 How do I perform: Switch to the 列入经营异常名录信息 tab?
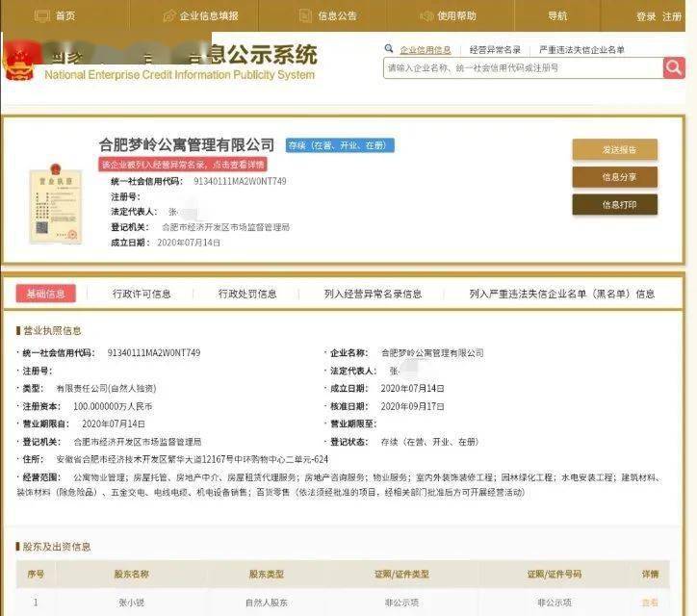[x=373, y=294]
